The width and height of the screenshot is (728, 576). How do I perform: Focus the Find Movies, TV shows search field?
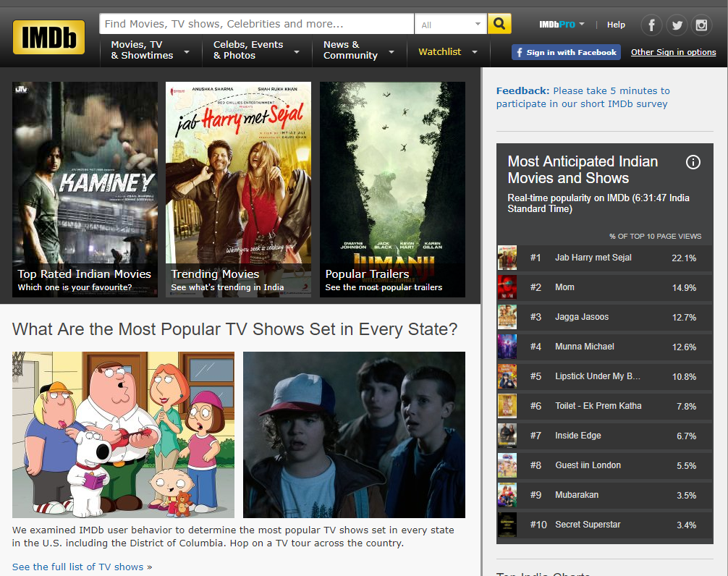(256, 24)
